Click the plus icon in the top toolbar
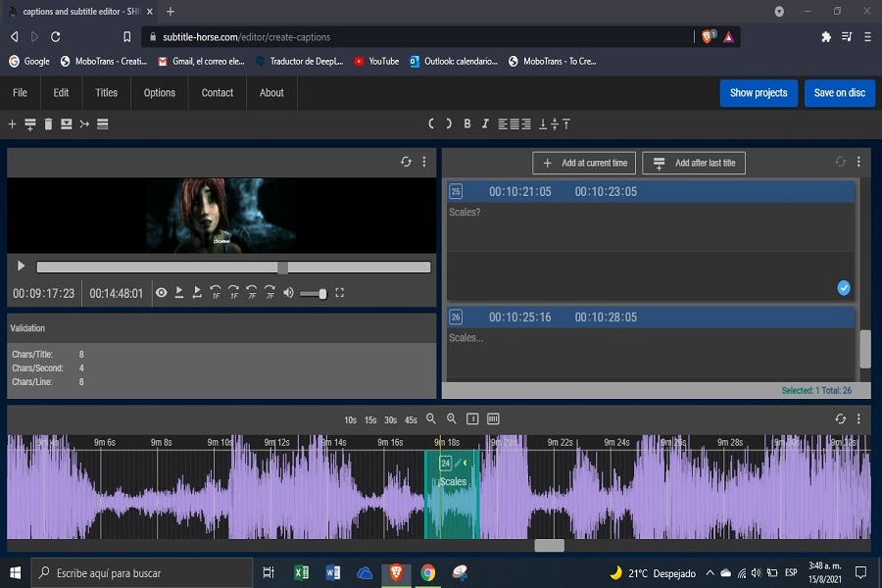The image size is (882, 588). tap(13, 124)
